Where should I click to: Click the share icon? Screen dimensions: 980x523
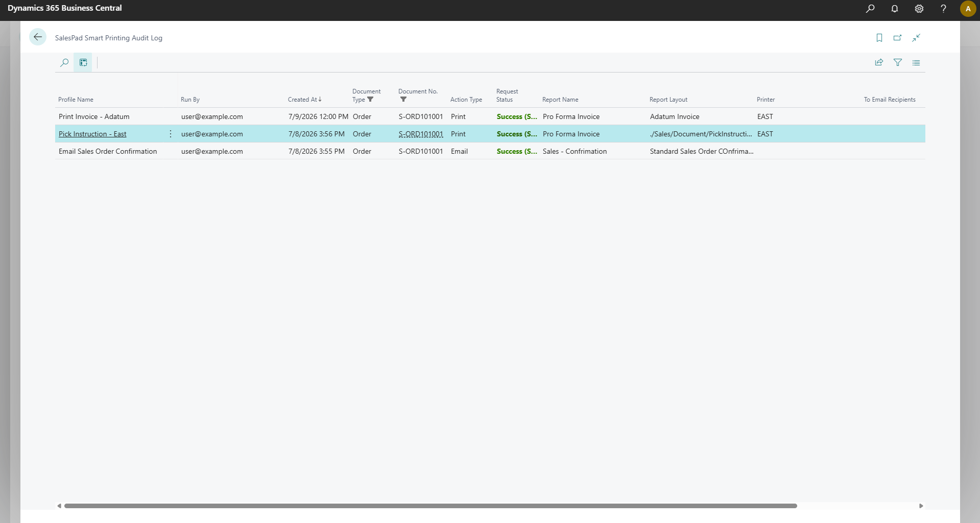(879, 63)
